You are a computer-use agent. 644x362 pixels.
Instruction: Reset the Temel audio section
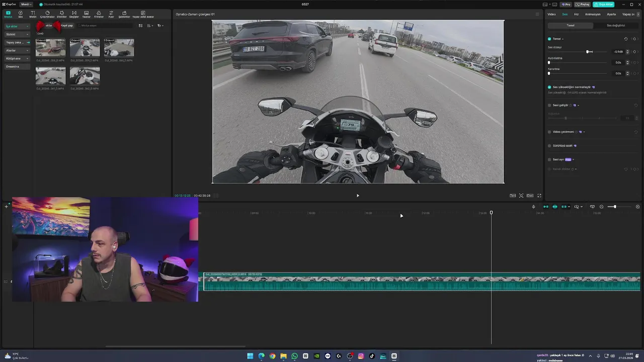click(x=626, y=39)
